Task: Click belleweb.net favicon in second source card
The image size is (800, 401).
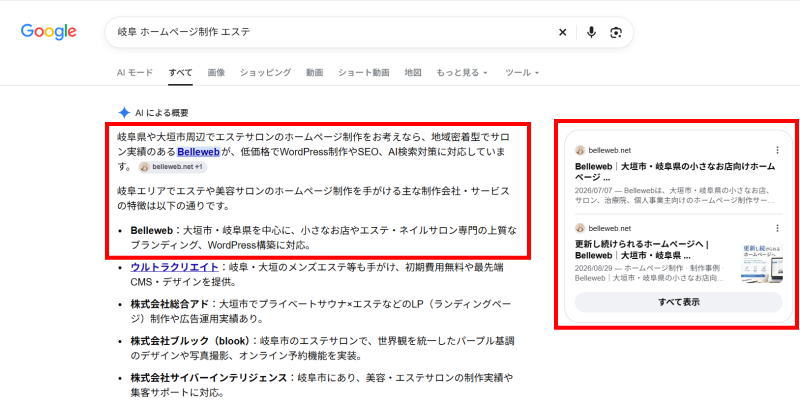Action: [580, 228]
